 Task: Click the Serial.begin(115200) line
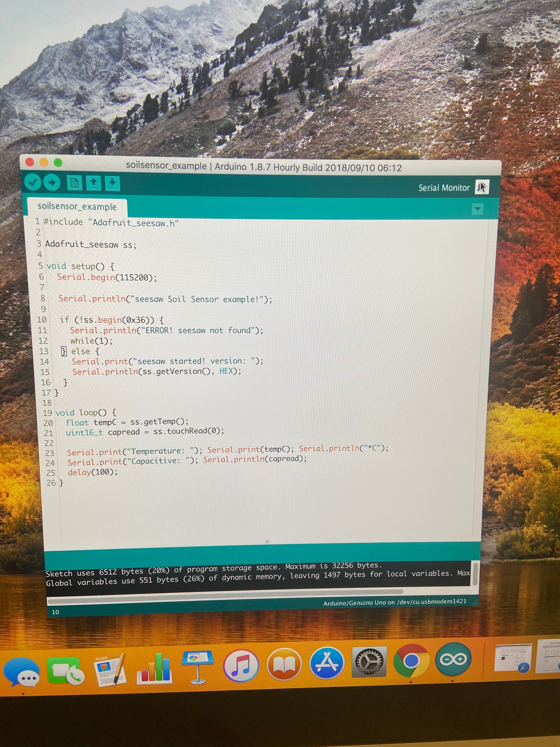click(x=107, y=277)
